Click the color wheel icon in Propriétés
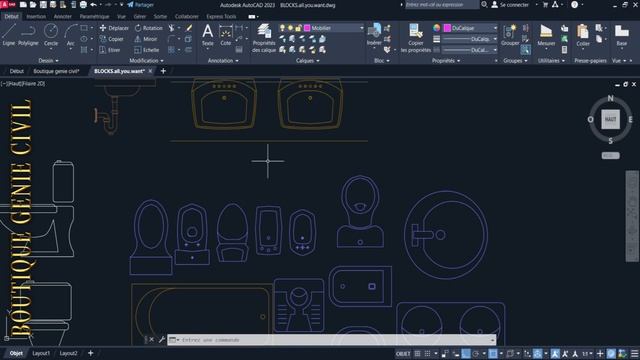This screenshot has width=640, height=360. coord(437,28)
